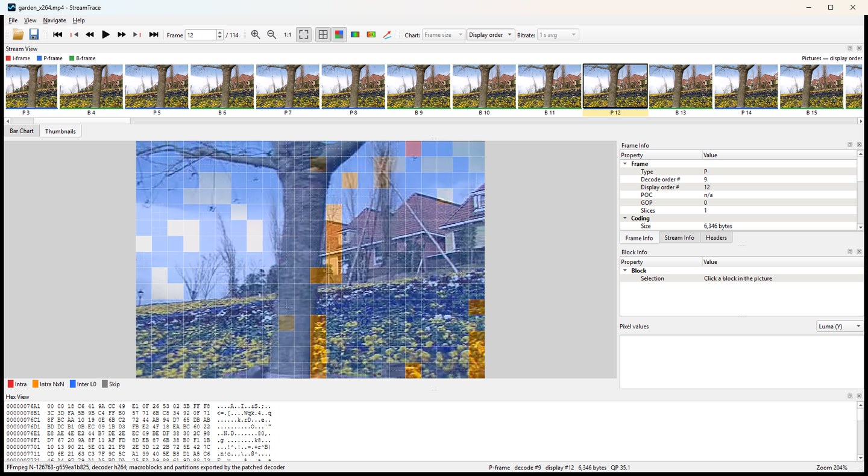The image size is (868, 476).
Task: Toggle the motion vector arrow overlay
Action: (388, 35)
